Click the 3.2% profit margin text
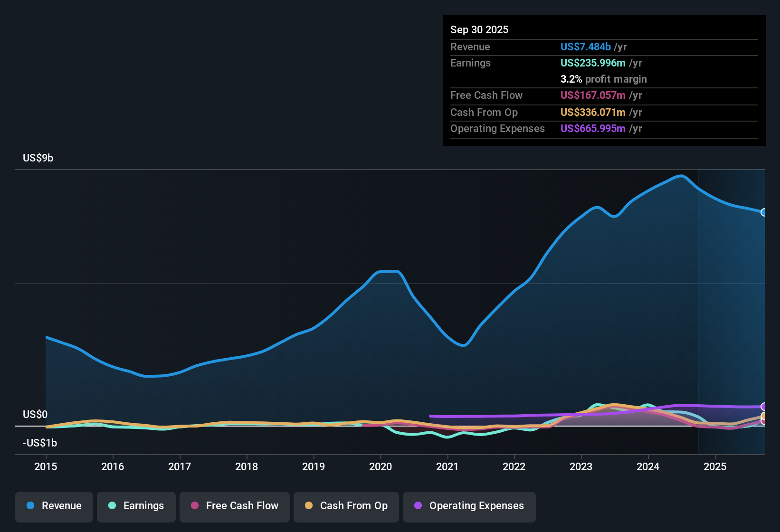780x532 pixels. [x=604, y=79]
